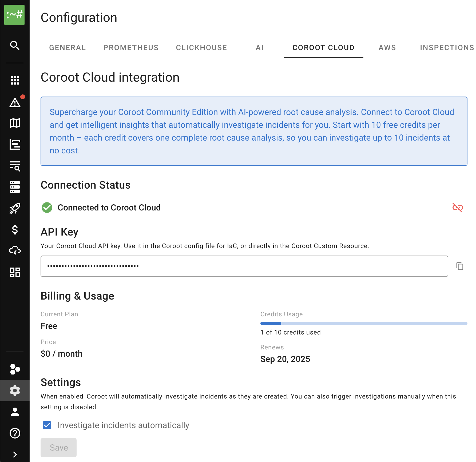This screenshot has height=462, width=476.
Task: Open the deployments rocket icon
Action: (x=15, y=208)
